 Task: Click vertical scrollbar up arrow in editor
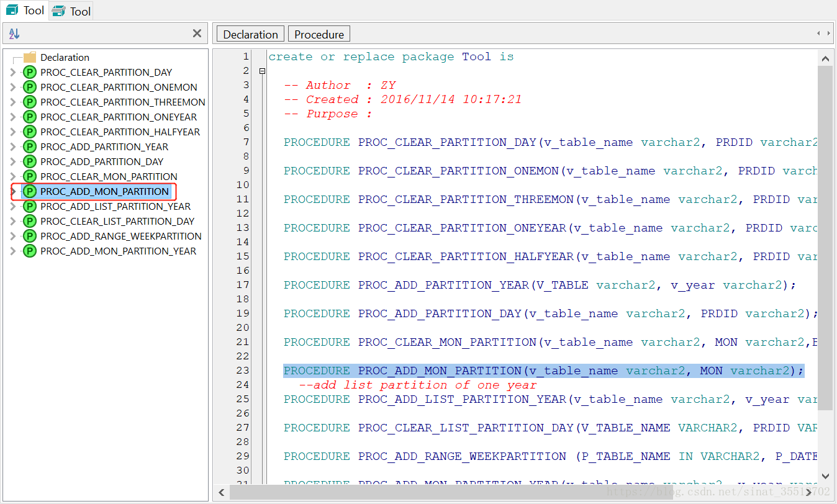[x=825, y=58]
